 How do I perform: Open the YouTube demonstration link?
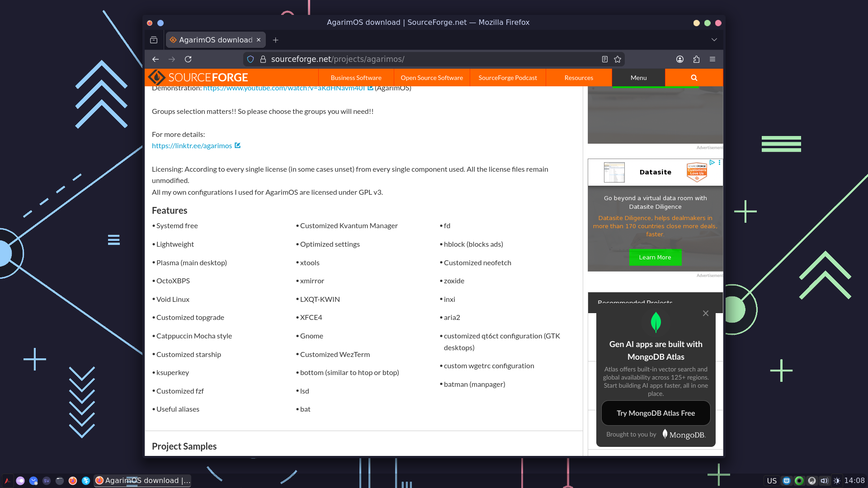pyautogui.click(x=284, y=89)
